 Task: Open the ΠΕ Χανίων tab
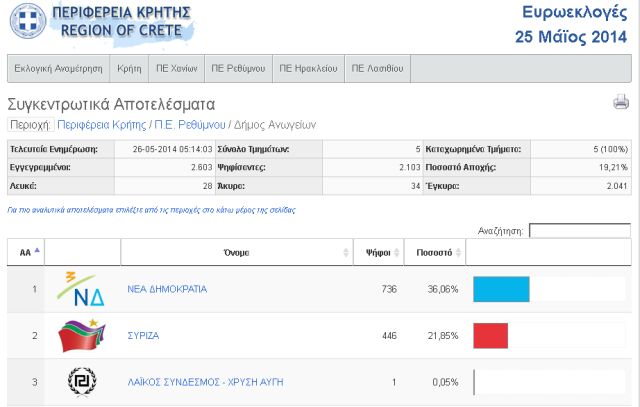[x=176, y=69]
